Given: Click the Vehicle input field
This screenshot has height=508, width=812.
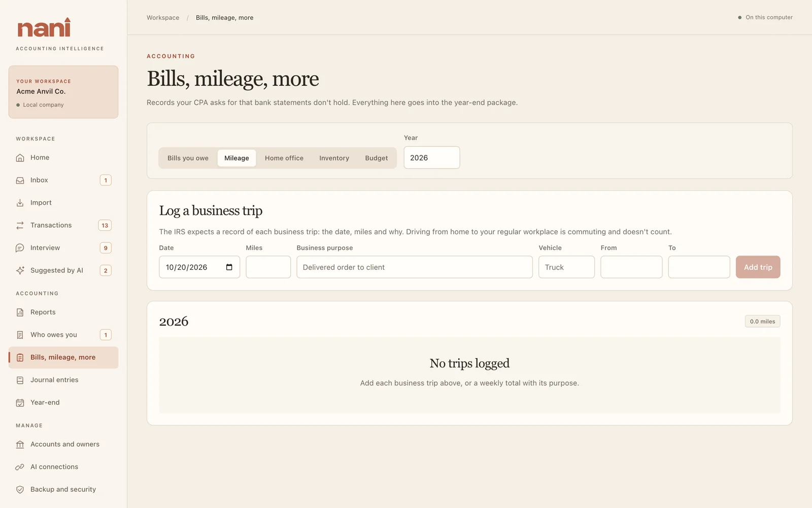Looking at the screenshot, I should click(x=566, y=267).
